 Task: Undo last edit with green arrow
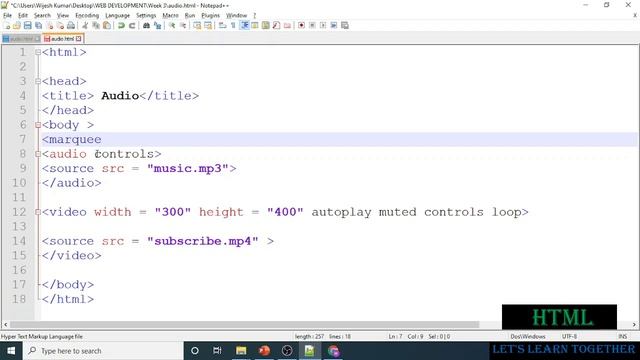[x=121, y=25]
